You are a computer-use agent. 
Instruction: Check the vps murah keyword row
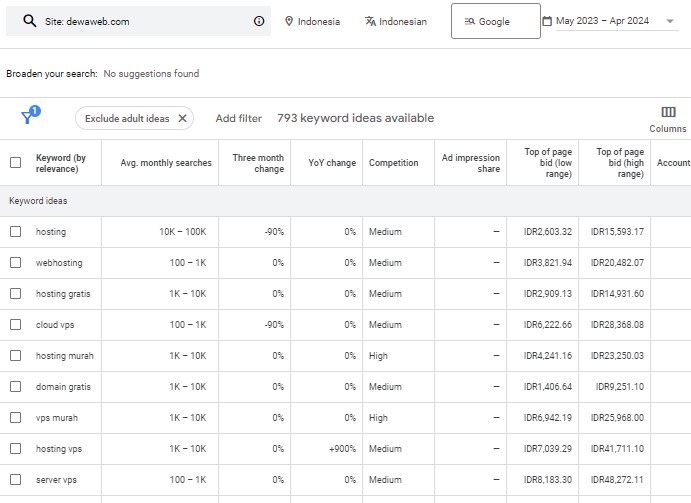pyautogui.click(x=15, y=417)
